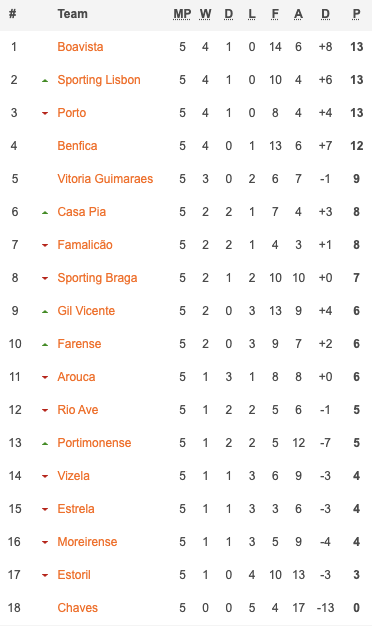Click the green up arrow beside Sporting Lisbon
372x626 pixels.
tap(45, 81)
